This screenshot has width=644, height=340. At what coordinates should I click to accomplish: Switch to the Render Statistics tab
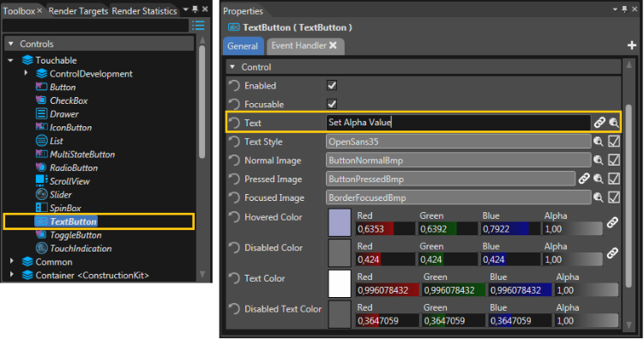click(144, 11)
